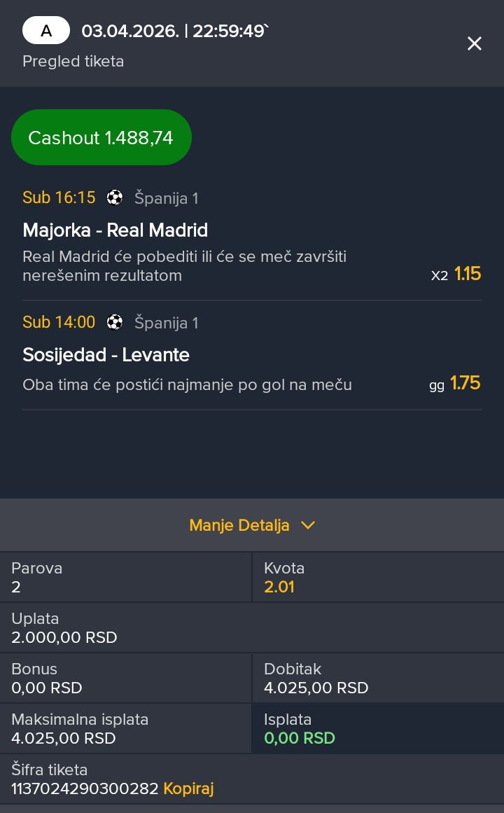
Task: Click the soccer ball icon beside Sub 14:00
Action: tap(115, 322)
